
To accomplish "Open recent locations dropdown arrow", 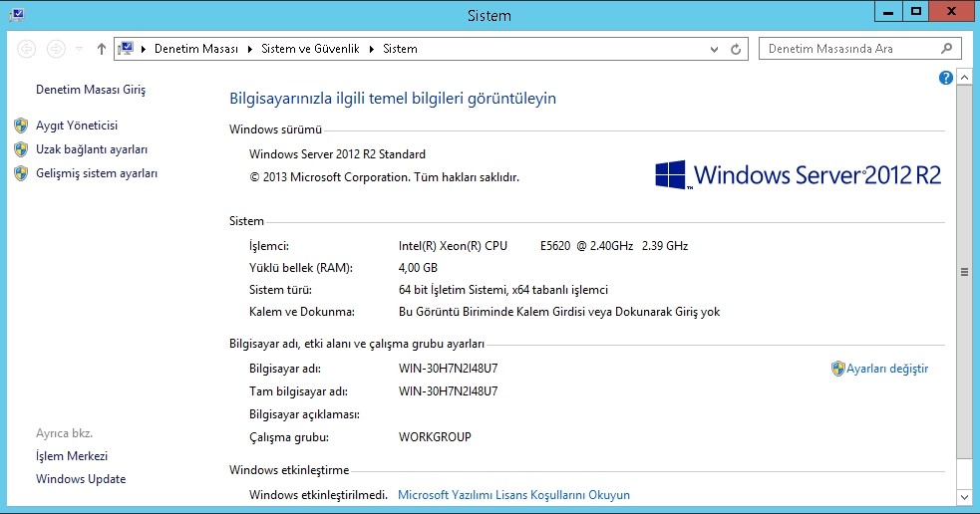I will click(80, 49).
